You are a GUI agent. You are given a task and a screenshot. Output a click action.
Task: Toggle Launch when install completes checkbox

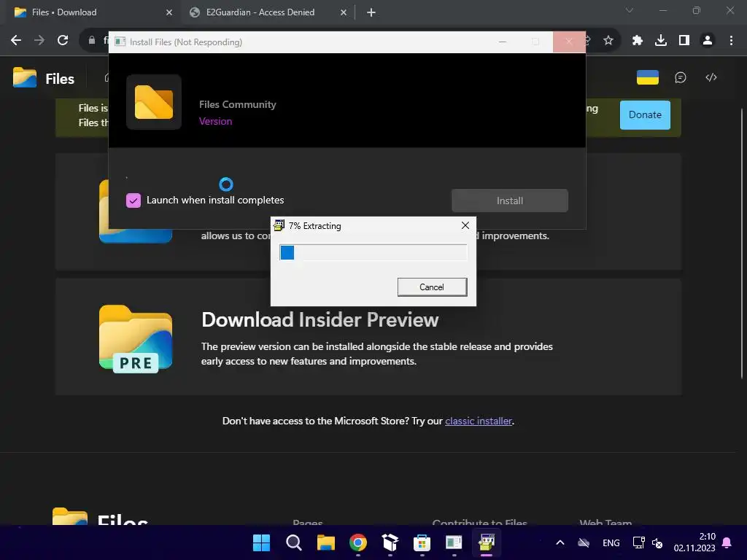133,201
